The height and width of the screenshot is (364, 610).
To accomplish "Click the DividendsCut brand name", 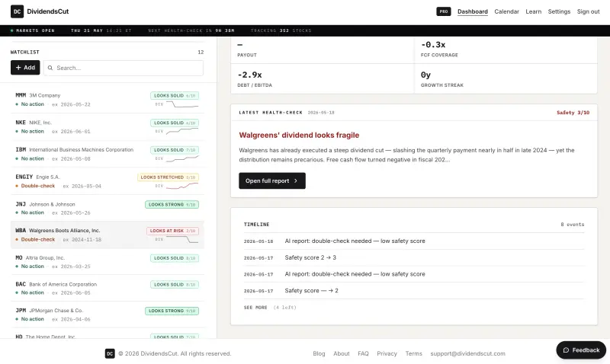I will (x=48, y=11).
